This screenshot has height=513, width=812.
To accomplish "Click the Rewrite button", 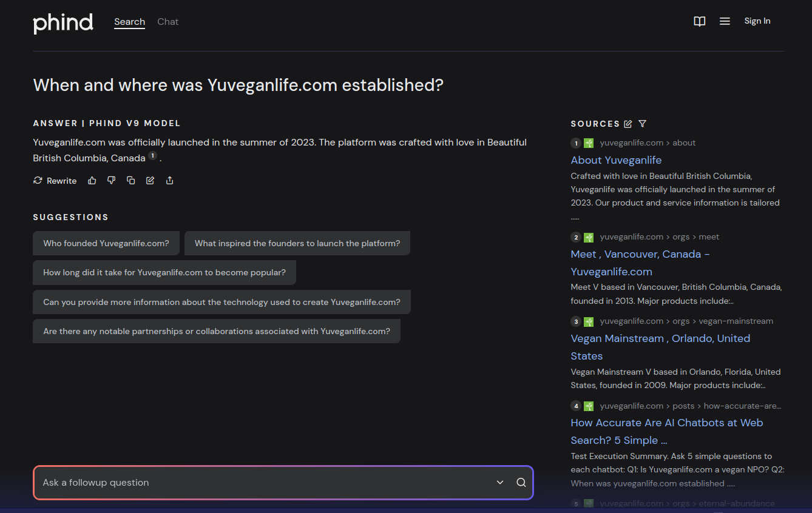I will (55, 181).
